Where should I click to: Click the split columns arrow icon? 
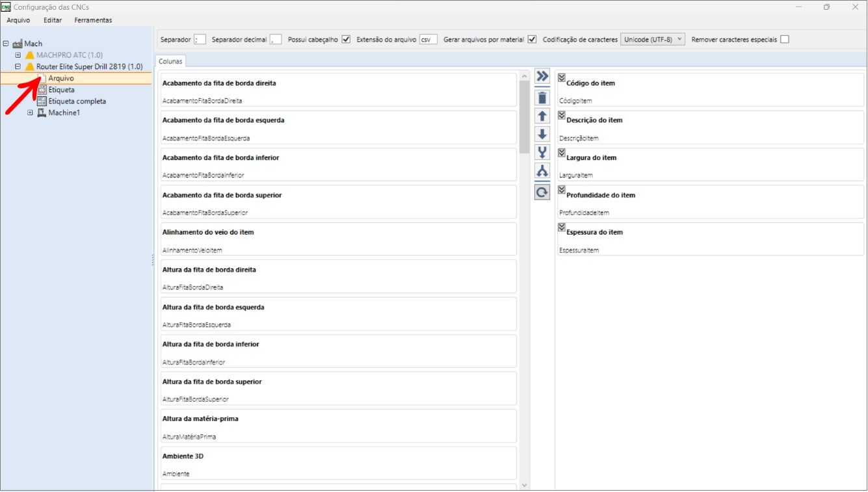[x=542, y=171]
